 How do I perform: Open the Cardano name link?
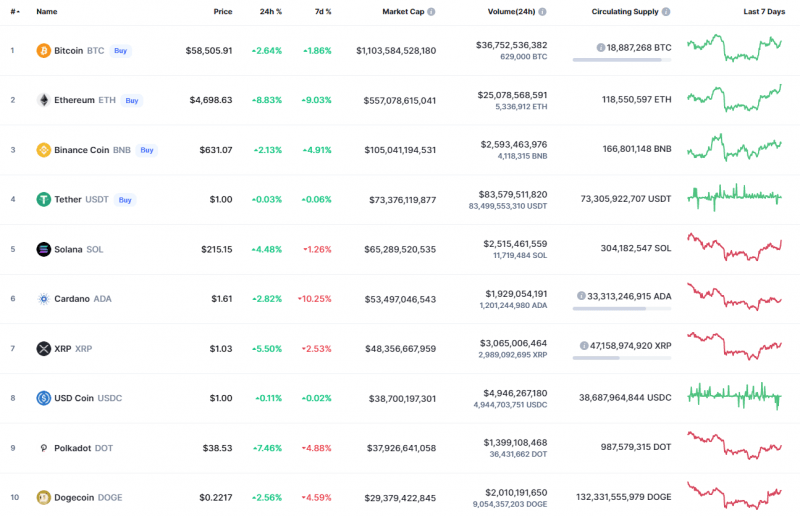point(72,299)
